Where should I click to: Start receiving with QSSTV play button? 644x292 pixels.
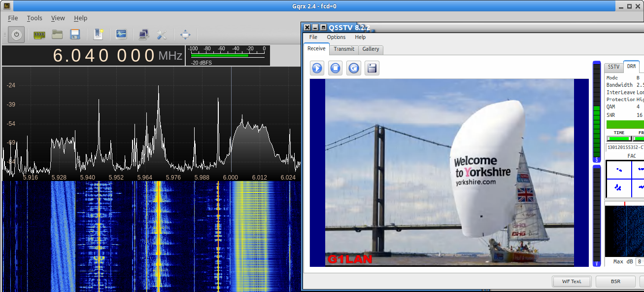point(317,68)
